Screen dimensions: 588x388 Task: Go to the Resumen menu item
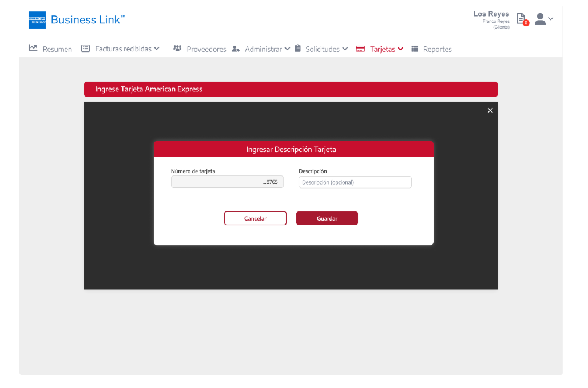[57, 49]
